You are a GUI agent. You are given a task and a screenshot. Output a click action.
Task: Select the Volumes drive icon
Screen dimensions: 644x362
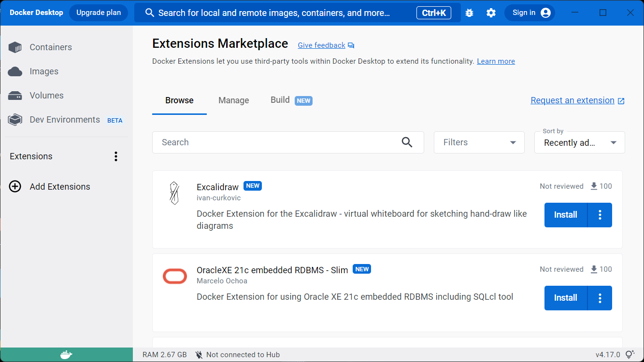15,96
